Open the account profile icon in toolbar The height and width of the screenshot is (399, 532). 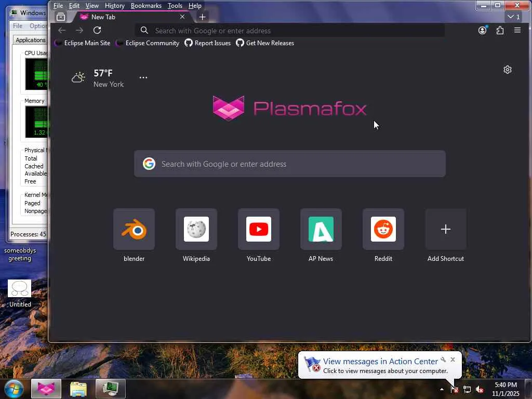click(x=483, y=31)
